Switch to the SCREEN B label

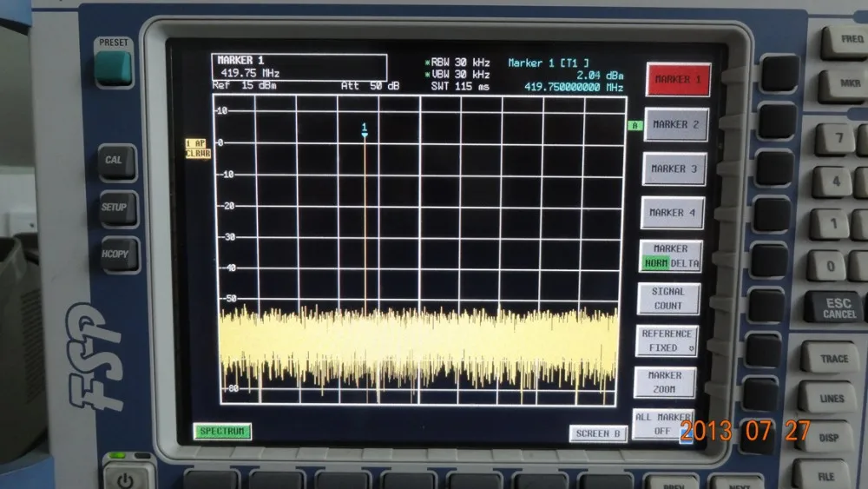pyautogui.click(x=598, y=433)
